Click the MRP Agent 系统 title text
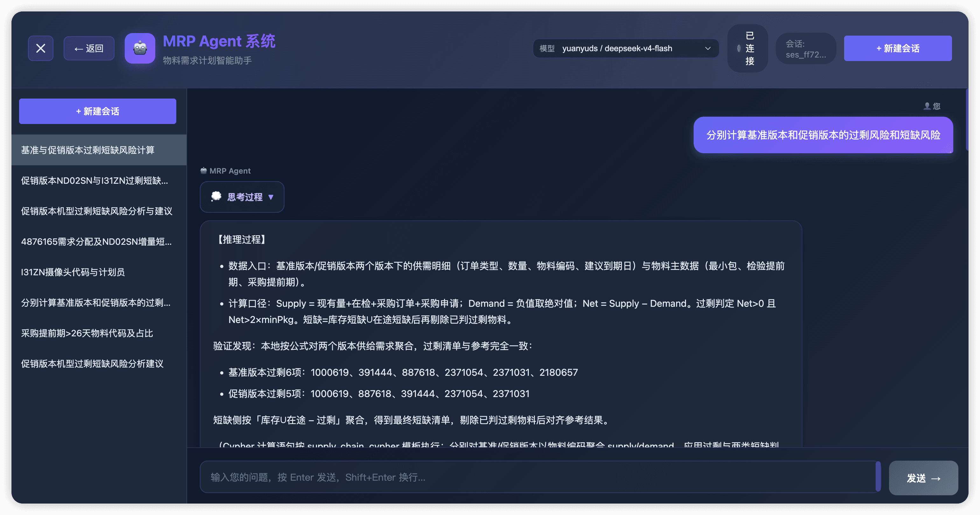This screenshot has width=980, height=515. click(x=219, y=41)
